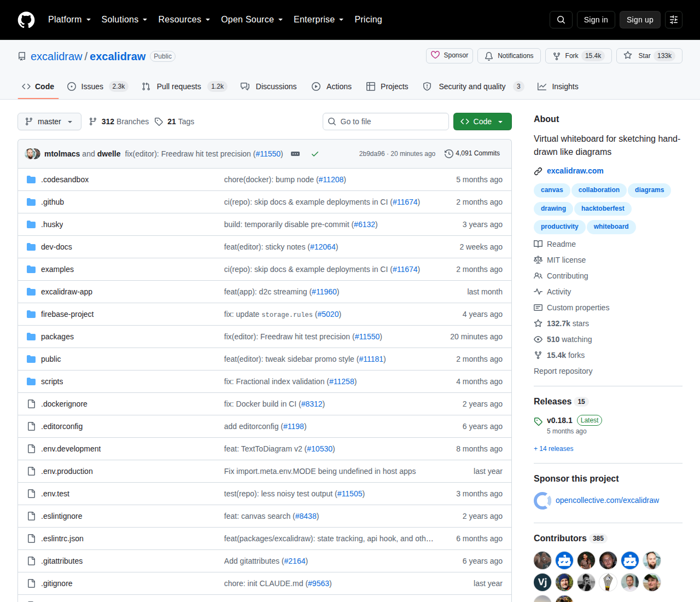Click the Go to file field
Screen dimensions: 700x602
point(386,121)
